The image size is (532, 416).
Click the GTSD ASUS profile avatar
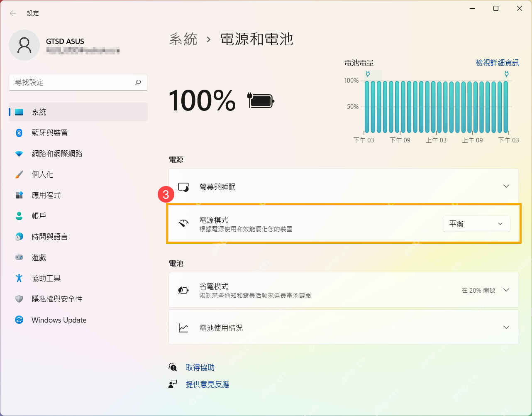[24, 45]
